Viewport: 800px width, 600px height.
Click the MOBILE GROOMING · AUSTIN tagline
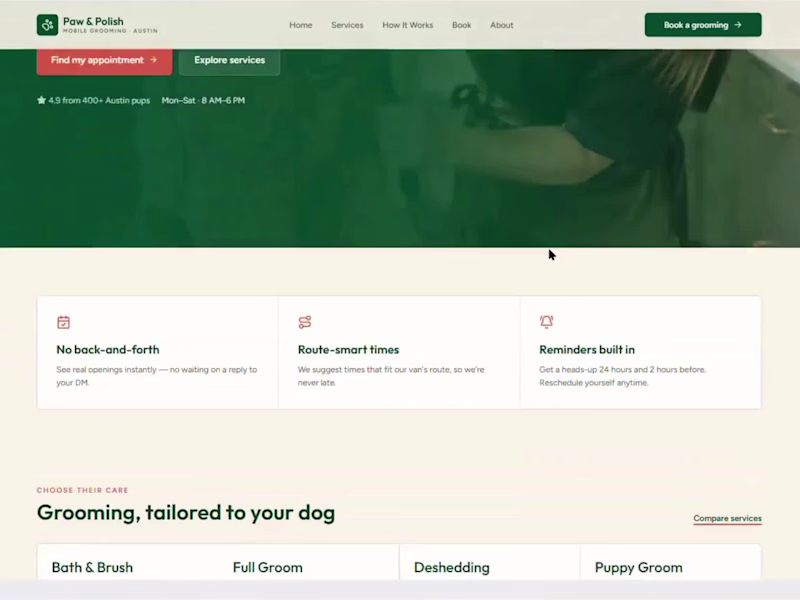pyautogui.click(x=110, y=31)
